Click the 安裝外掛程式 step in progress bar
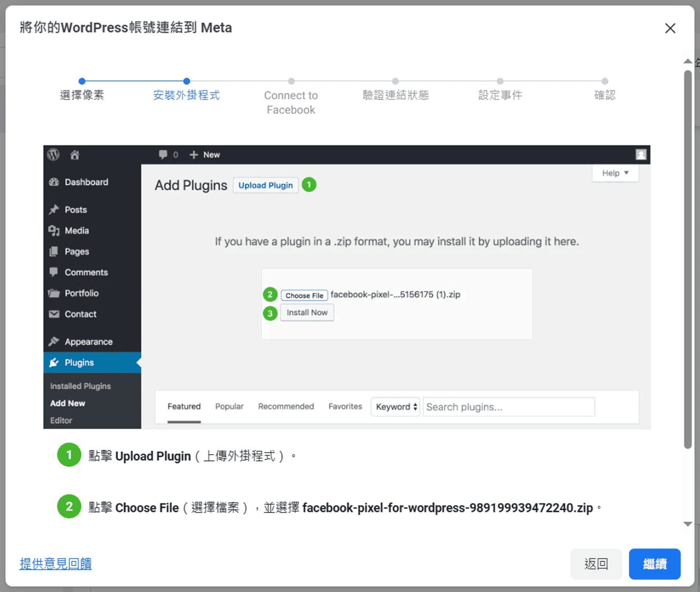The image size is (700, 592). pos(186,95)
